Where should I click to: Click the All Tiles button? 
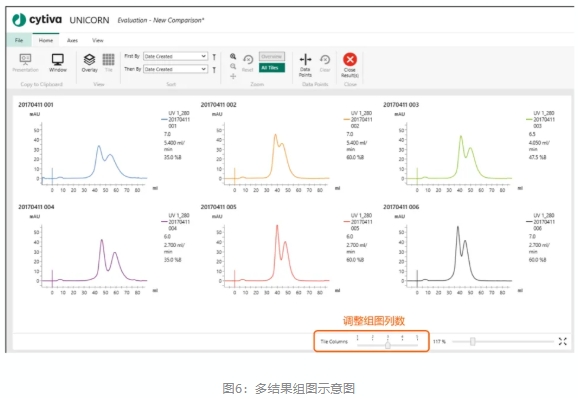click(272, 68)
